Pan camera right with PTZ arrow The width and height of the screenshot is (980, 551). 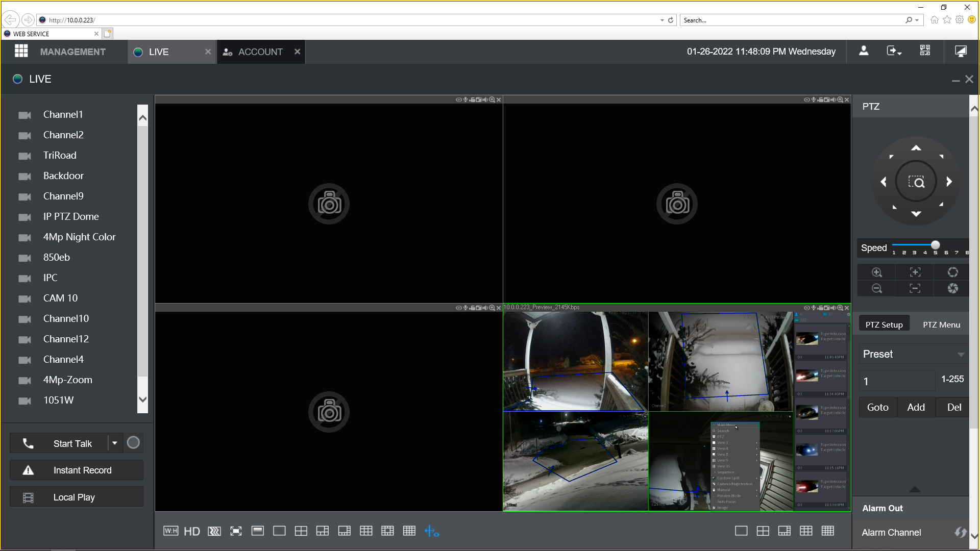[x=949, y=182]
